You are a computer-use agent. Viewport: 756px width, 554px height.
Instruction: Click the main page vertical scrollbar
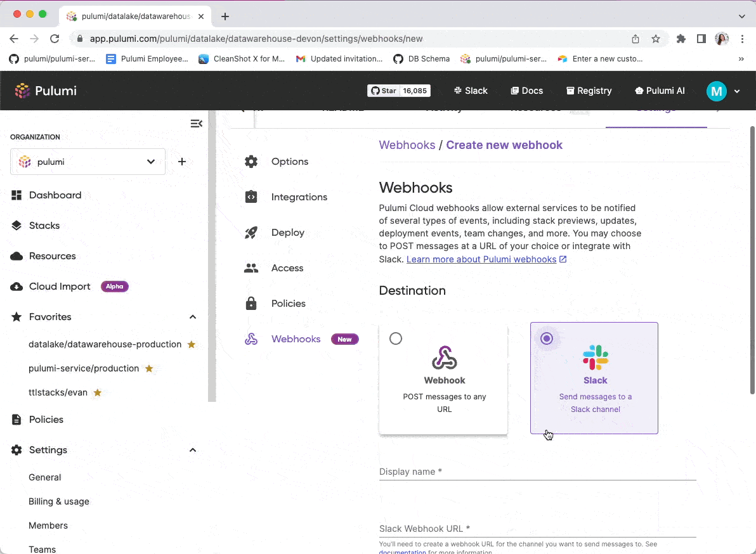click(x=752, y=260)
